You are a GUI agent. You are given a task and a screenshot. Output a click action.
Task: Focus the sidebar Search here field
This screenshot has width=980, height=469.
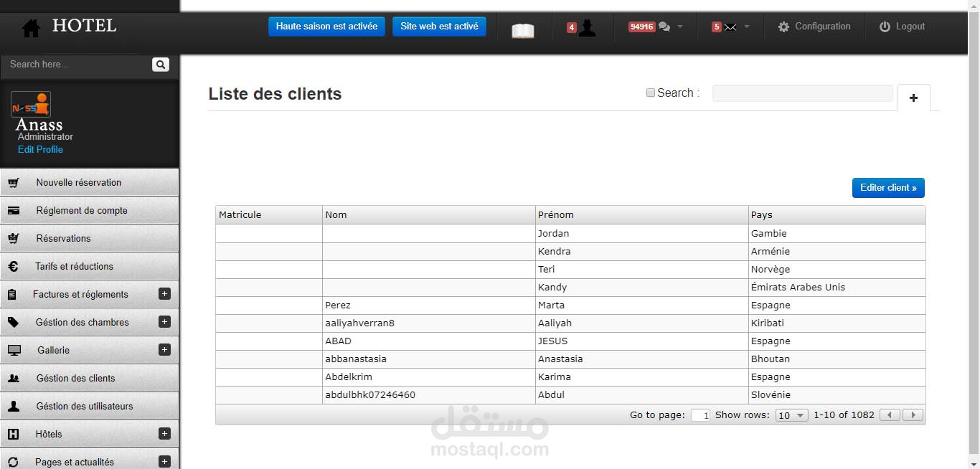pyautogui.click(x=77, y=65)
